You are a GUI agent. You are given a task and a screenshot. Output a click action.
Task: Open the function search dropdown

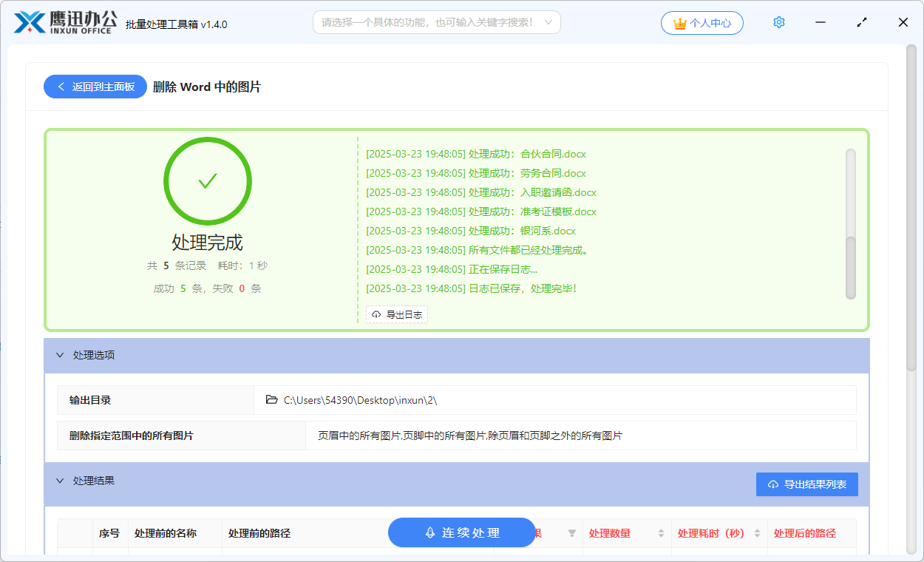click(437, 22)
